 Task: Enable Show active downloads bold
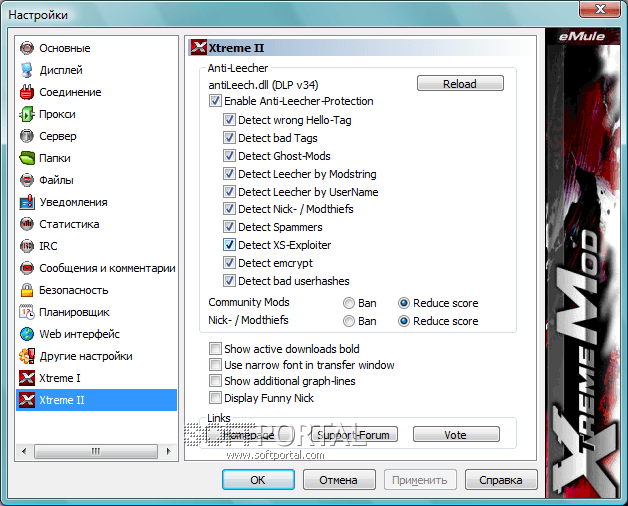pos(215,349)
